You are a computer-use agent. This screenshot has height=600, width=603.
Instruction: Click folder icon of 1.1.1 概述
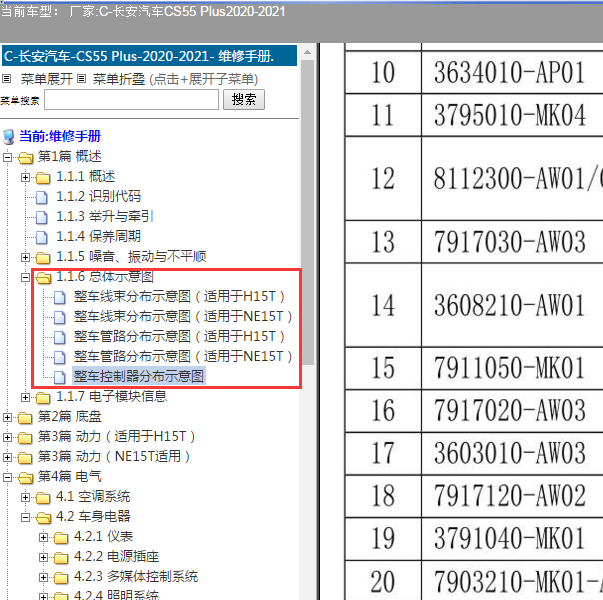coord(43,178)
